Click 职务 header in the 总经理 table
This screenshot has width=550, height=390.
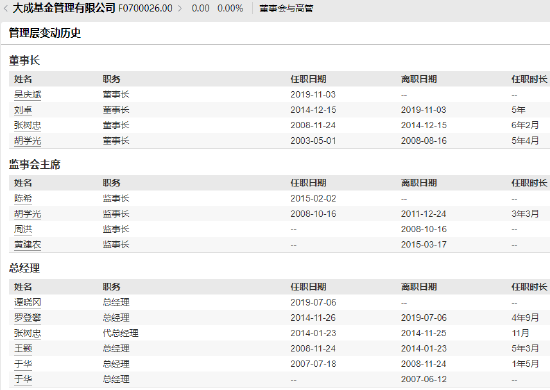point(111,287)
